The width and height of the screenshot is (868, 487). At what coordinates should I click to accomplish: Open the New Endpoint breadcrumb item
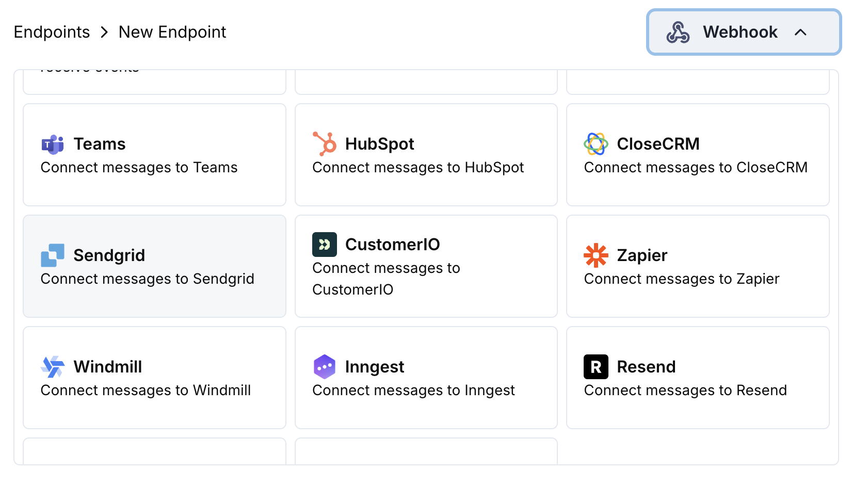pyautogui.click(x=172, y=32)
